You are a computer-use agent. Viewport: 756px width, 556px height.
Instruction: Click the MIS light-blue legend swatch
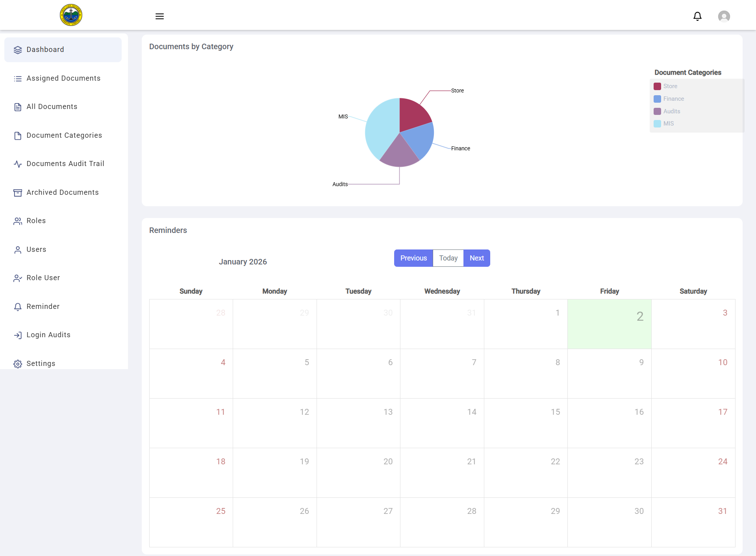657,124
